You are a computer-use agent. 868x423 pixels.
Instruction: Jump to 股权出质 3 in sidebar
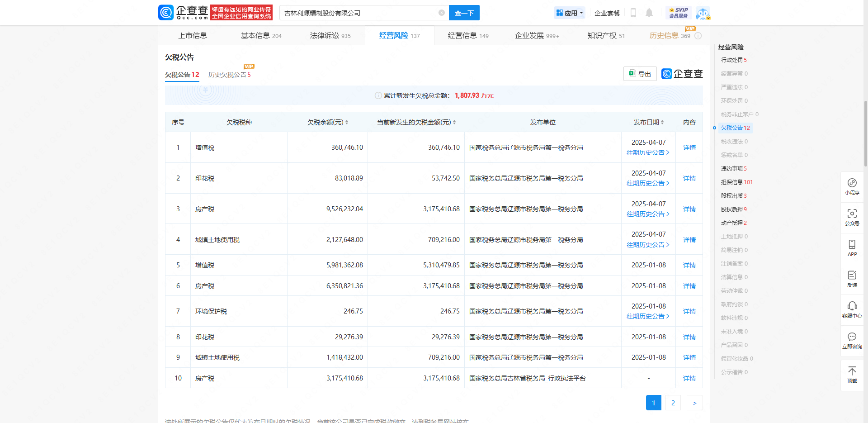(x=734, y=195)
